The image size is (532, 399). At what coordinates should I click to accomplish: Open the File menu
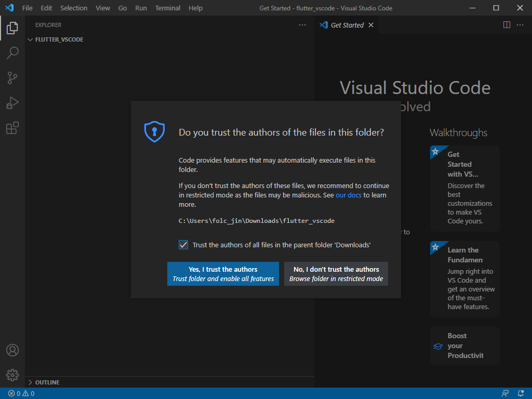click(x=27, y=8)
